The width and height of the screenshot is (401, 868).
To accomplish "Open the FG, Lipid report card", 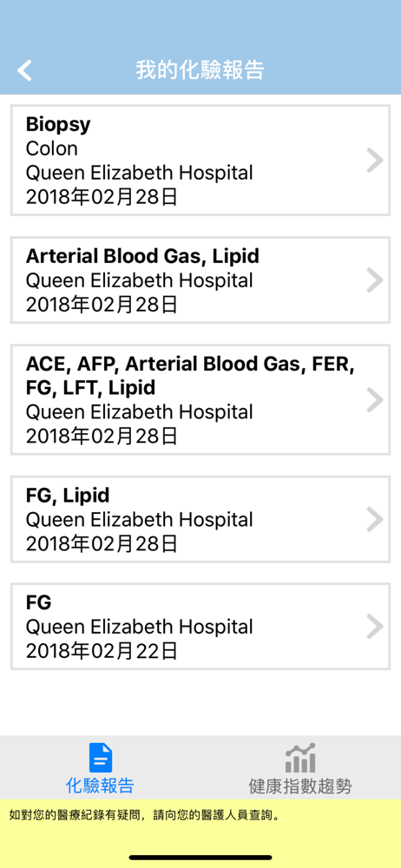I will tap(200, 519).
